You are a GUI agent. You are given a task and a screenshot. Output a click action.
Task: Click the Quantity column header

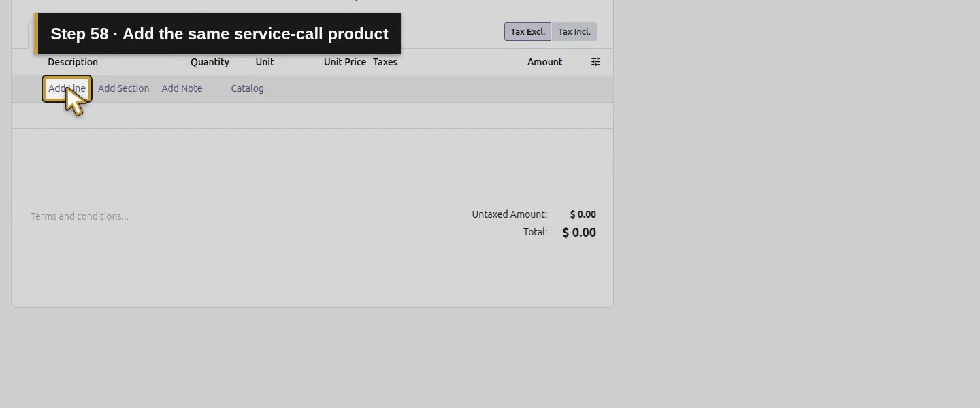210,62
